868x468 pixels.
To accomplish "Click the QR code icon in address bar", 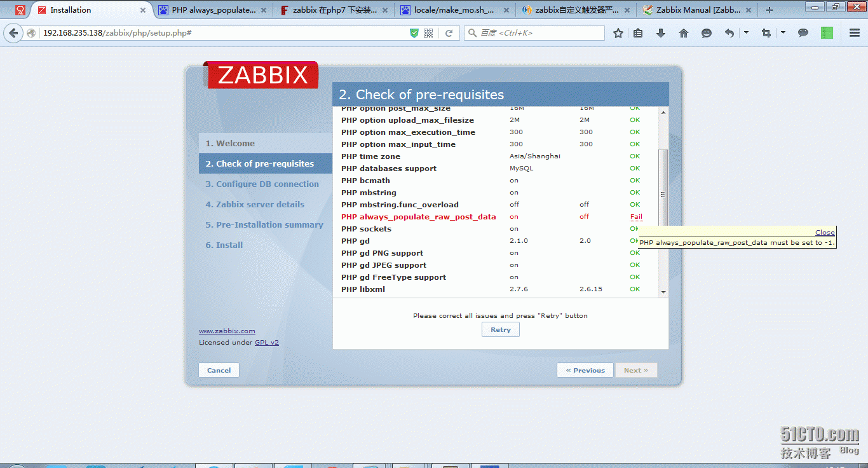I will [428, 33].
